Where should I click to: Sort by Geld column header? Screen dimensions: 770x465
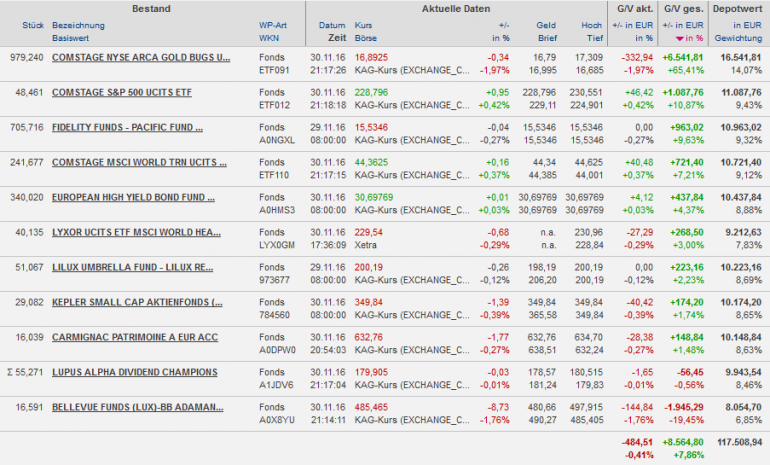546,25
